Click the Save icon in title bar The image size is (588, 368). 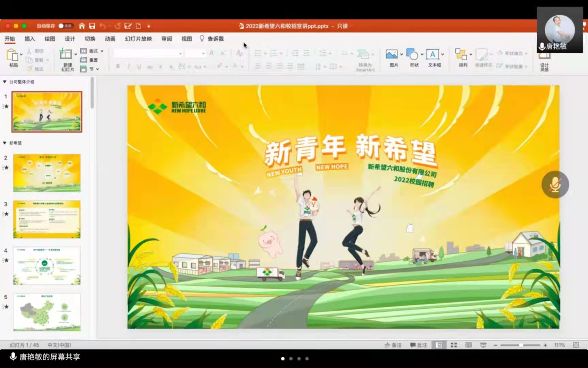pyautogui.click(x=92, y=26)
